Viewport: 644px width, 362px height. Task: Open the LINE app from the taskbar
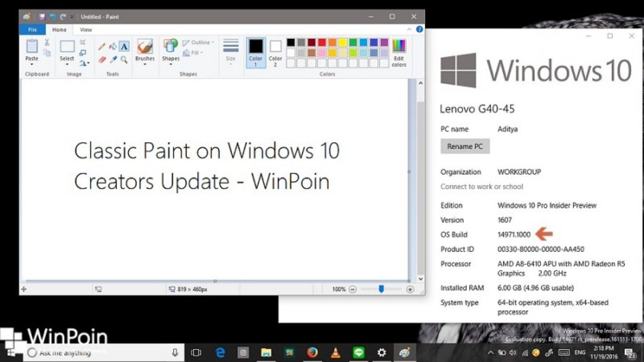(x=358, y=352)
